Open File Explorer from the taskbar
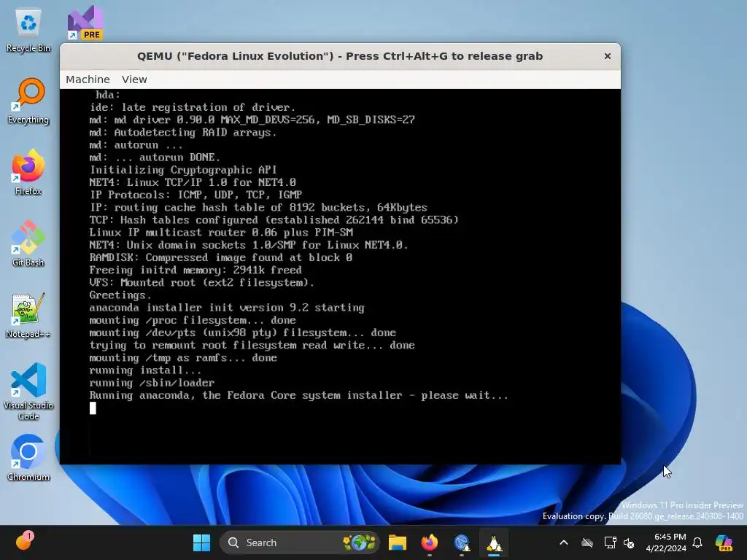 [x=398, y=542]
